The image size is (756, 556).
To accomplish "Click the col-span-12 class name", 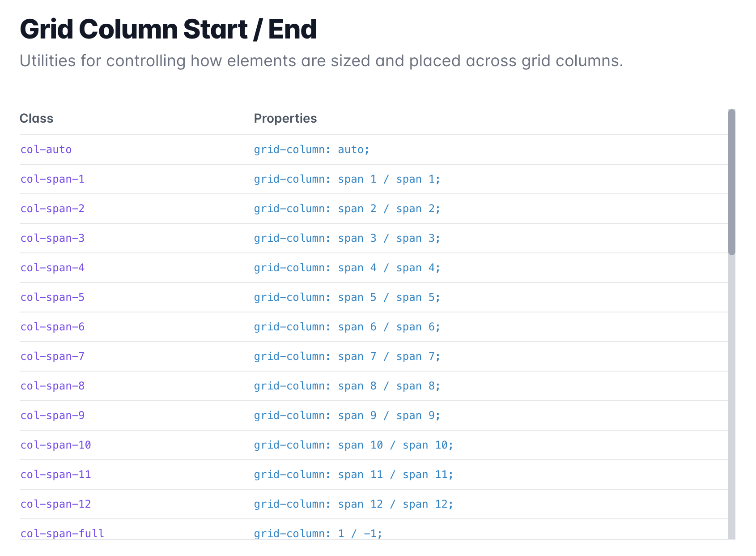I will [55, 504].
